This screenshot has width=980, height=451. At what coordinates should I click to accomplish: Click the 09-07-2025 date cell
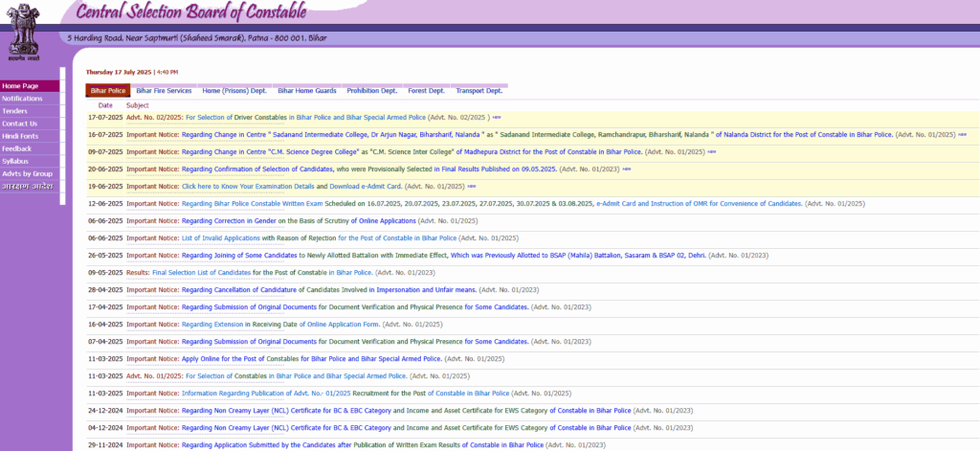click(106, 152)
